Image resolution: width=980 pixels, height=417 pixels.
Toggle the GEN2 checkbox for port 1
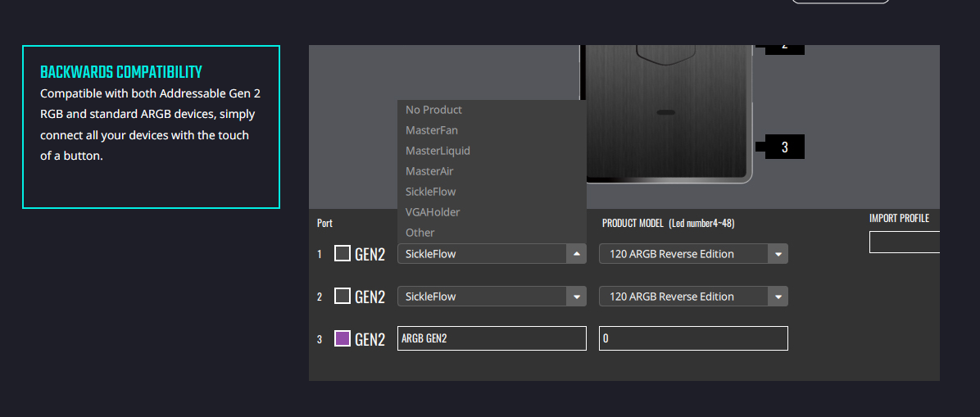click(343, 253)
